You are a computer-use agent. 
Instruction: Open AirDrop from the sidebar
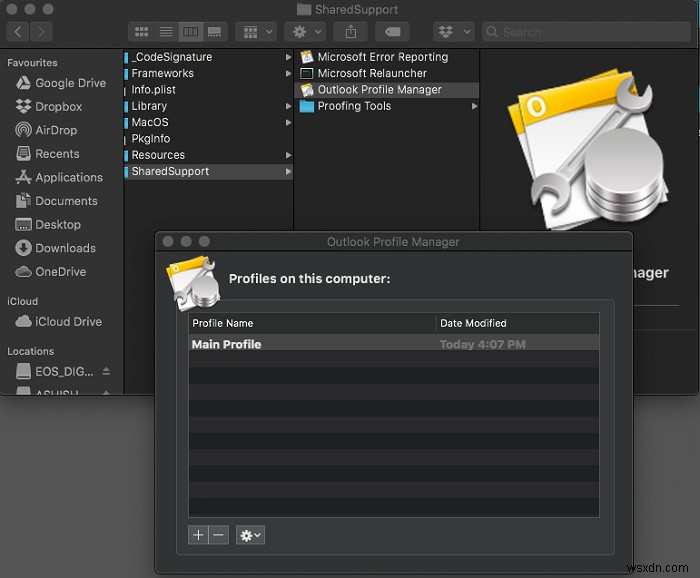(x=58, y=130)
